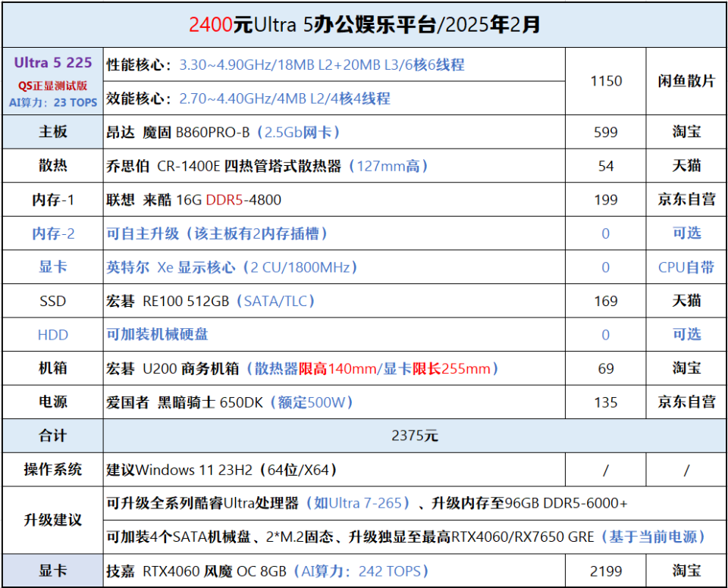
Task: Click '可选' in the HDD row
Action: tap(686, 335)
